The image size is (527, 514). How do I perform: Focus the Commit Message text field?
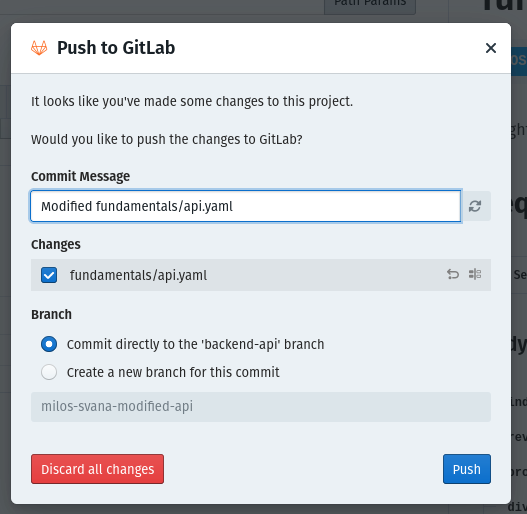246,206
